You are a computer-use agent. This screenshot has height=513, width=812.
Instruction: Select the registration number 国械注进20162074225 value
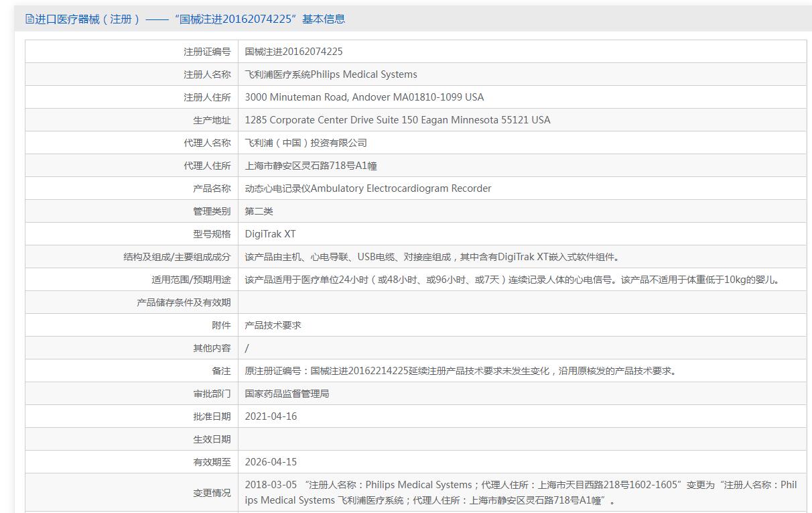coord(294,52)
